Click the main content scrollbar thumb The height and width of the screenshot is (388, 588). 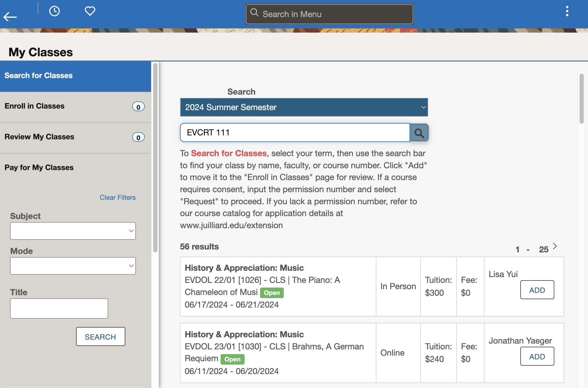pos(582,99)
